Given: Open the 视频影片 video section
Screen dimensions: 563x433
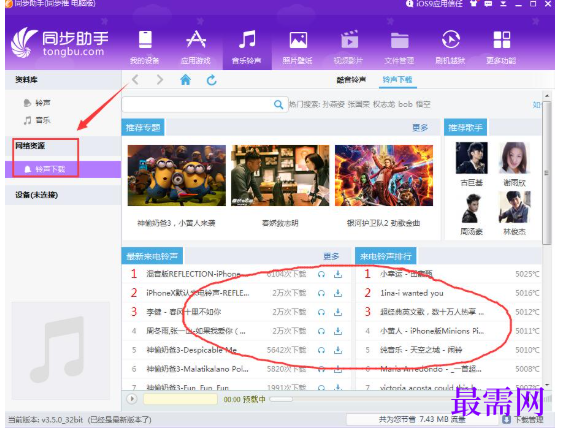Looking at the screenshot, I should (349, 39).
